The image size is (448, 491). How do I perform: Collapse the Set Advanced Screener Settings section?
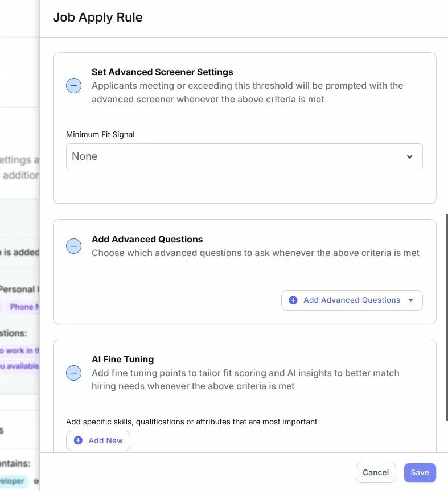pyautogui.click(x=73, y=86)
